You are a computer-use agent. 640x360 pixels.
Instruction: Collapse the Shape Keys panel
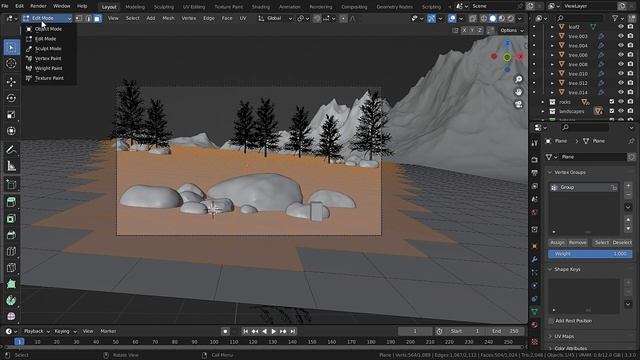550,269
